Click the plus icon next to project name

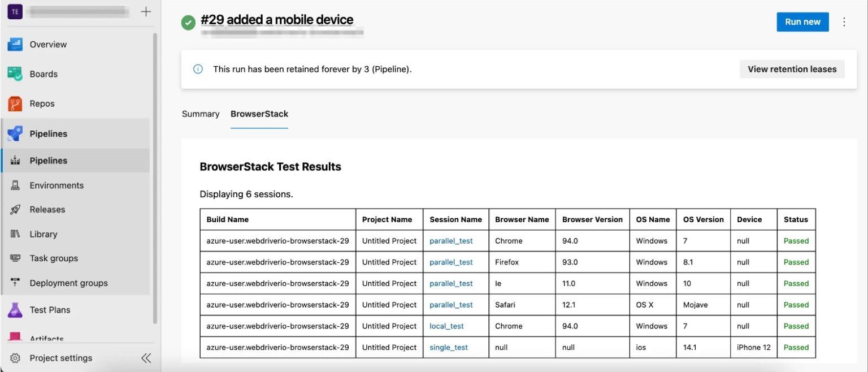coord(146,12)
